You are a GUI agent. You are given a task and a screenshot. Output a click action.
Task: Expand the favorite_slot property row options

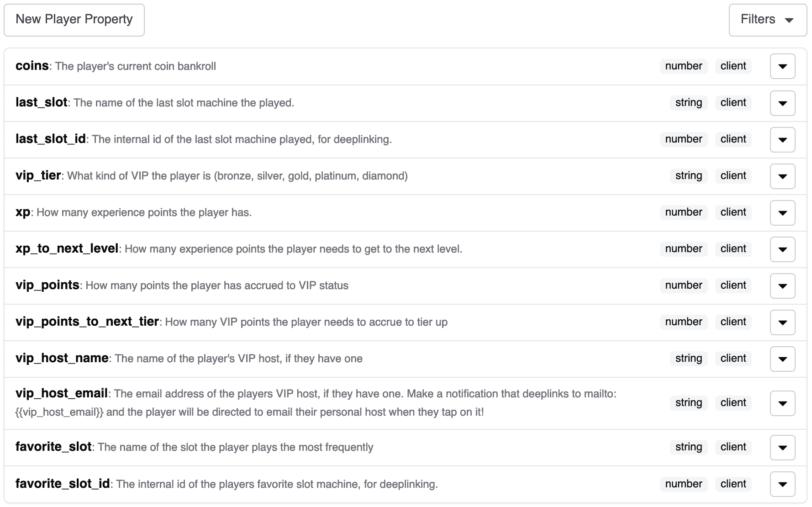[782, 447]
